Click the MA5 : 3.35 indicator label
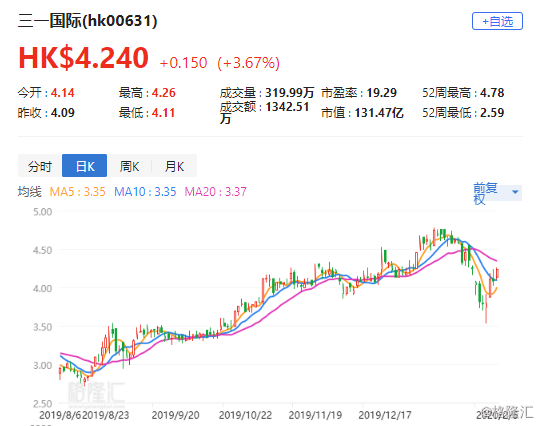The height and width of the screenshot is (426, 541). [x=77, y=192]
